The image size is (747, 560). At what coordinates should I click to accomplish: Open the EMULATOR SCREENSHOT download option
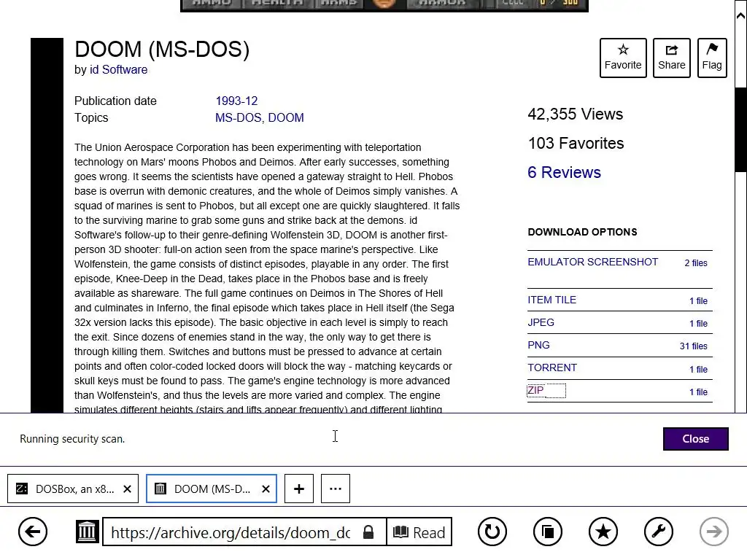(x=592, y=262)
